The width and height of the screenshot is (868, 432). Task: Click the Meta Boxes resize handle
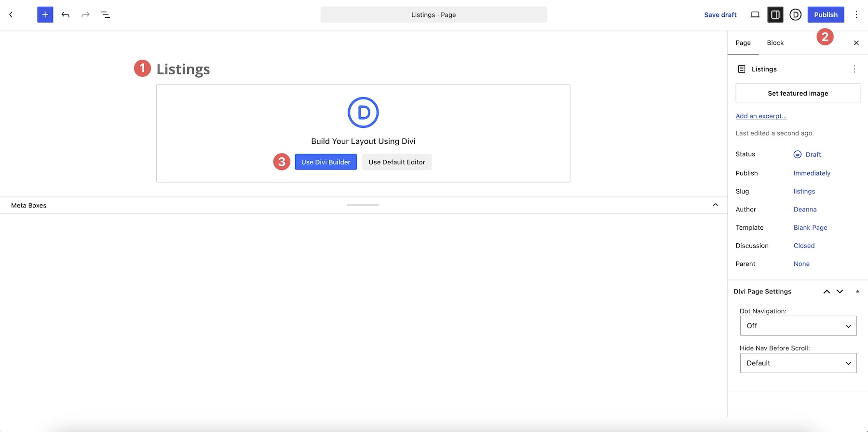tap(363, 205)
